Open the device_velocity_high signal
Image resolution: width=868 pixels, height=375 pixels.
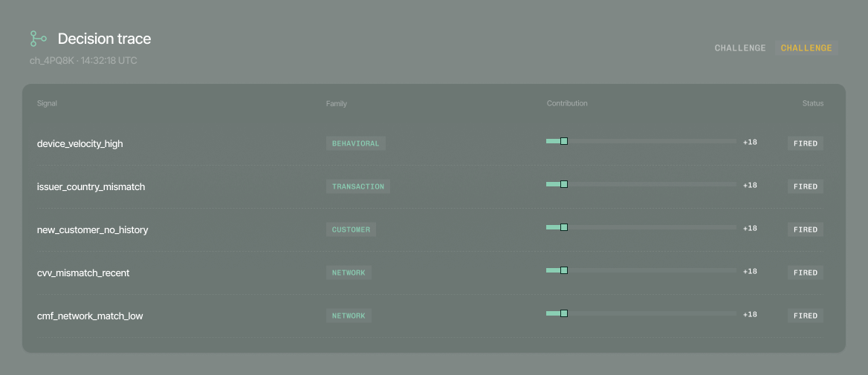click(x=80, y=144)
